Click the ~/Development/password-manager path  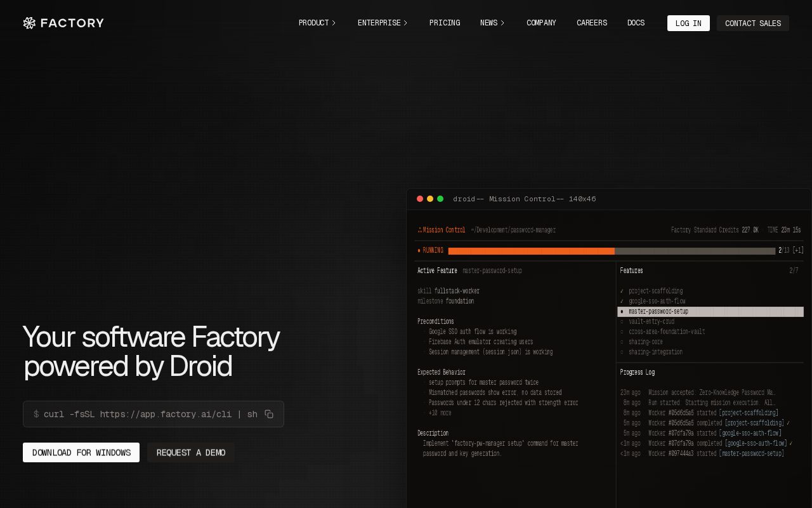(513, 230)
